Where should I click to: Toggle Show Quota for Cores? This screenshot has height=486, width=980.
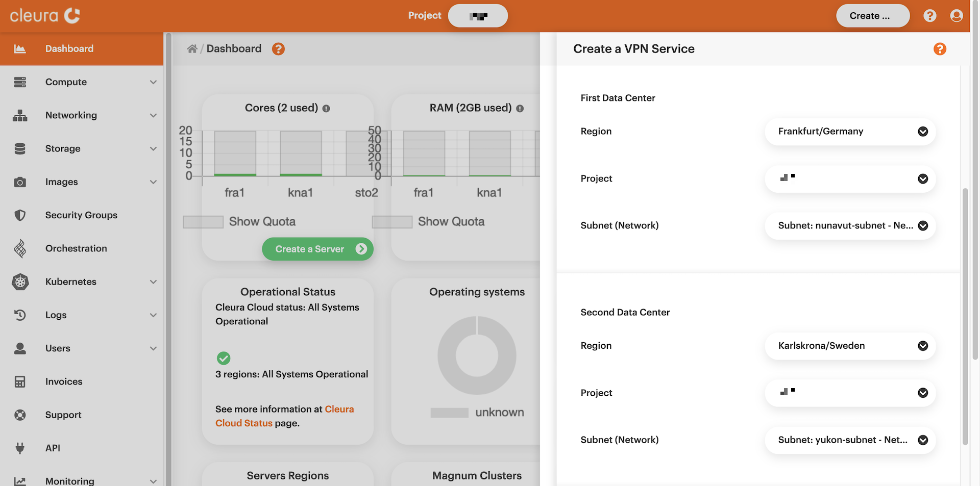[202, 221]
